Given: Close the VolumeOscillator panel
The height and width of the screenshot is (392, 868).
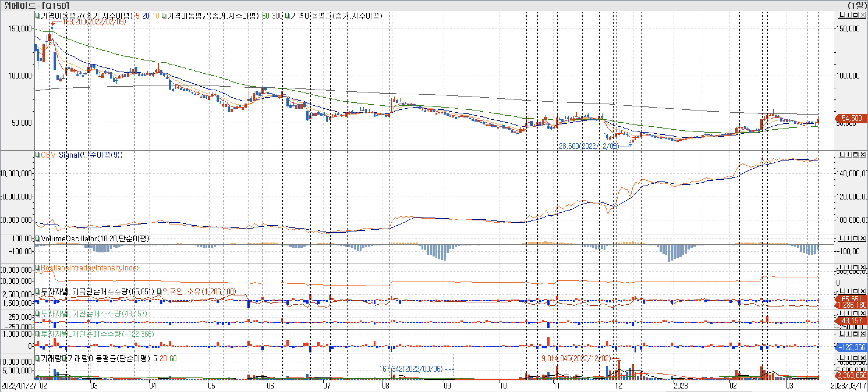Looking at the screenshot, I should (862, 238).
